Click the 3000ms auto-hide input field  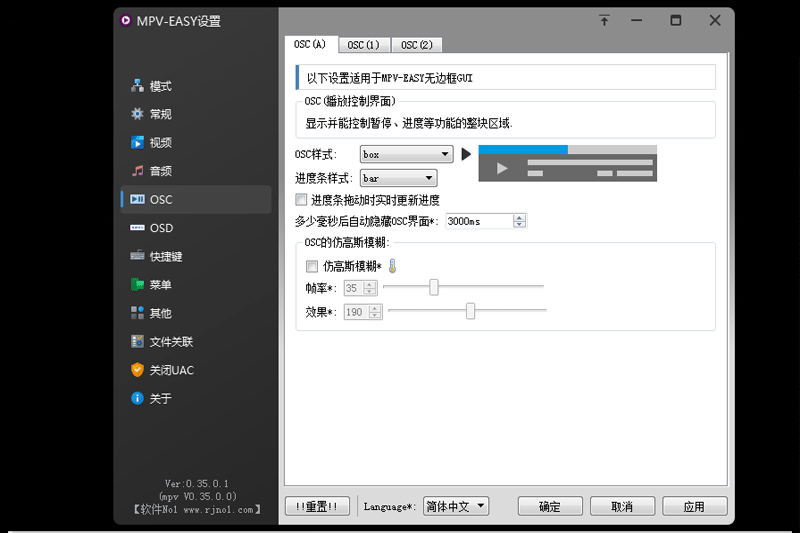[x=479, y=221]
